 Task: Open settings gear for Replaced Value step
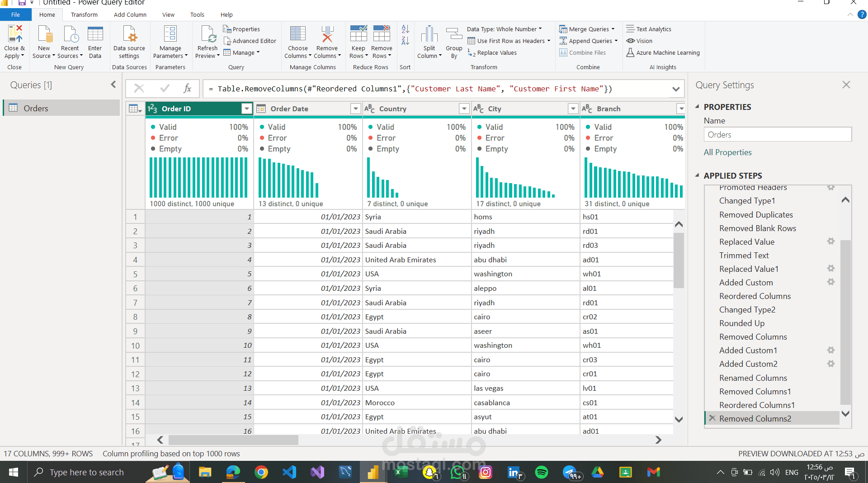pyautogui.click(x=830, y=241)
